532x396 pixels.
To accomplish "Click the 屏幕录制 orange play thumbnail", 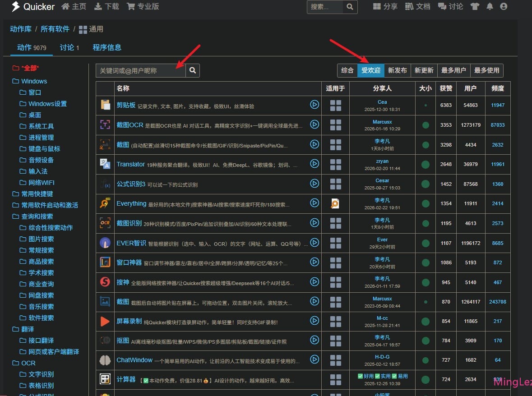I will (x=105, y=322).
